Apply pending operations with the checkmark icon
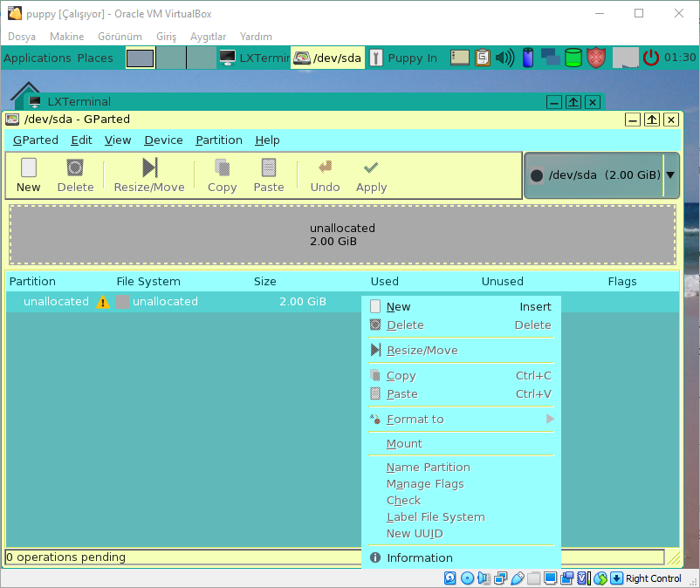This screenshot has width=700, height=588. (x=371, y=168)
